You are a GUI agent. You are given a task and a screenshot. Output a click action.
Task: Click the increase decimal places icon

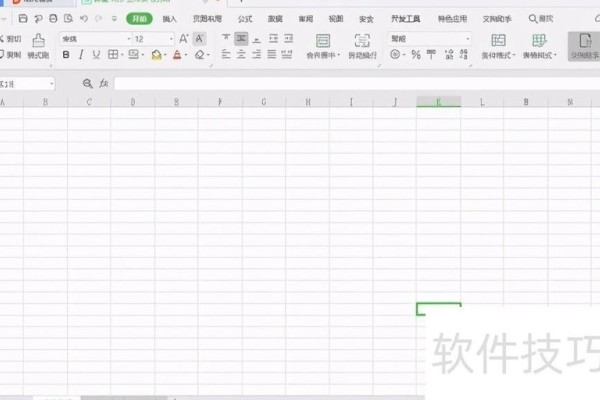coord(449,55)
